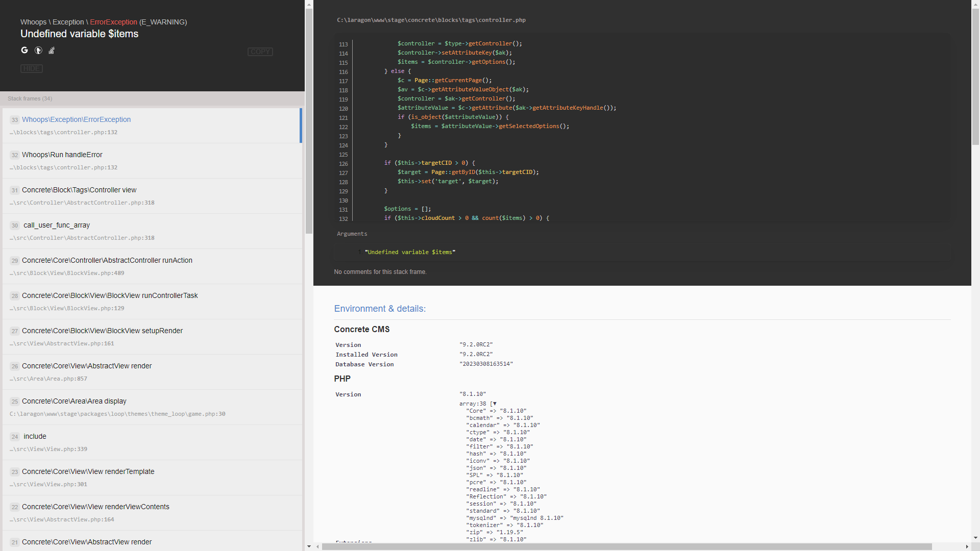Image resolution: width=980 pixels, height=551 pixels.
Task: Select frame 26 AbstractView render
Action: click(87, 366)
